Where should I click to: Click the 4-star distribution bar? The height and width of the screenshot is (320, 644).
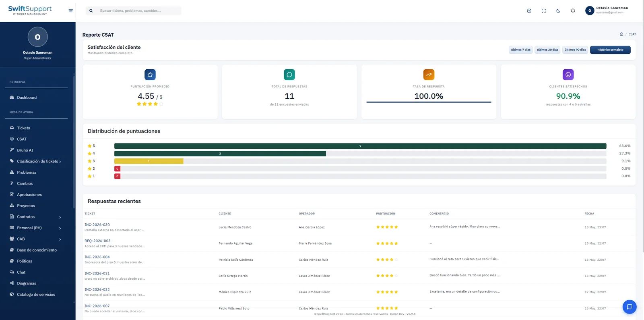220,154
